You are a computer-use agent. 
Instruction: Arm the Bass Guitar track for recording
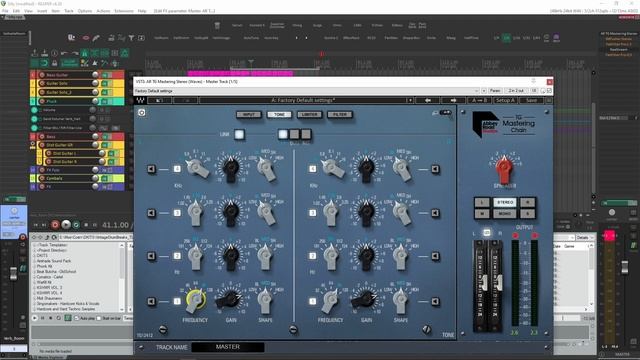coord(42,75)
